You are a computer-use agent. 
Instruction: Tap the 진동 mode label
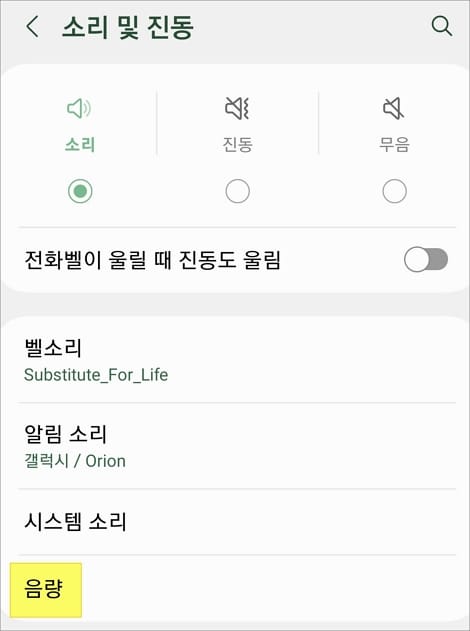tap(237, 144)
